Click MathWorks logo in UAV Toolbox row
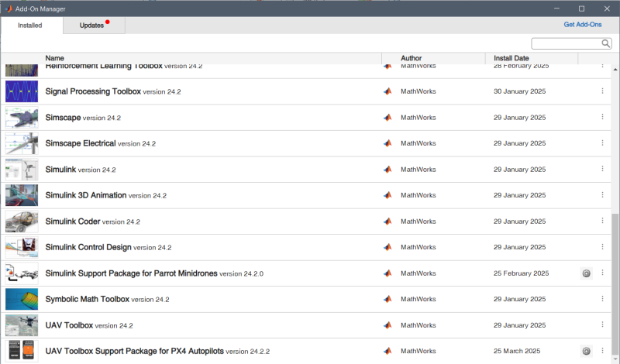Viewport: 620px width, 364px height. coord(387,325)
